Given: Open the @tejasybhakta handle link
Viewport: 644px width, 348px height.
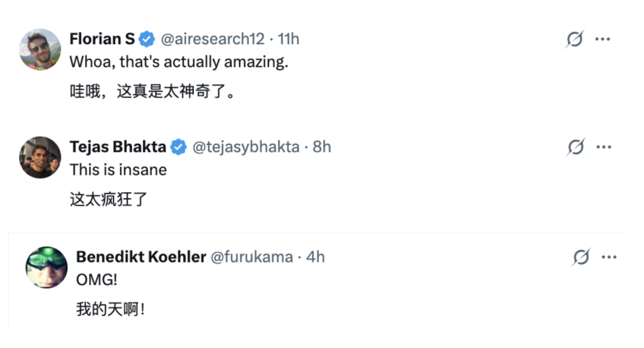Looking at the screenshot, I should click(x=246, y=147).
